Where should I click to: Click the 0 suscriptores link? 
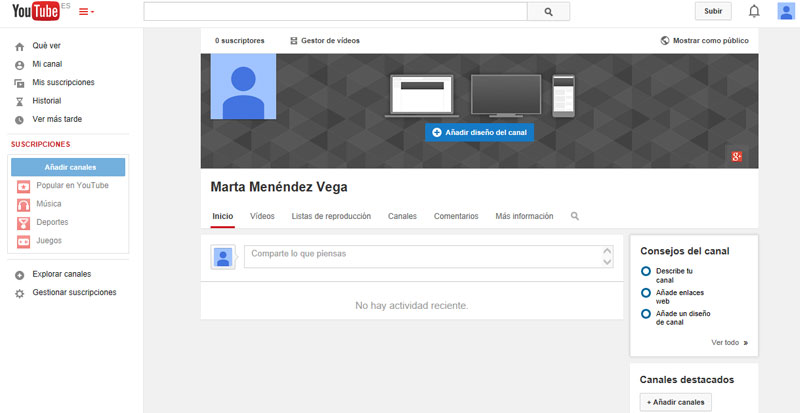239,40
